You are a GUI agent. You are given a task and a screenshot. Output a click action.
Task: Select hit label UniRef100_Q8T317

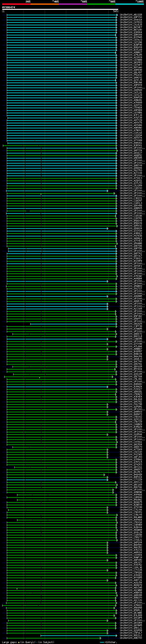131,256
